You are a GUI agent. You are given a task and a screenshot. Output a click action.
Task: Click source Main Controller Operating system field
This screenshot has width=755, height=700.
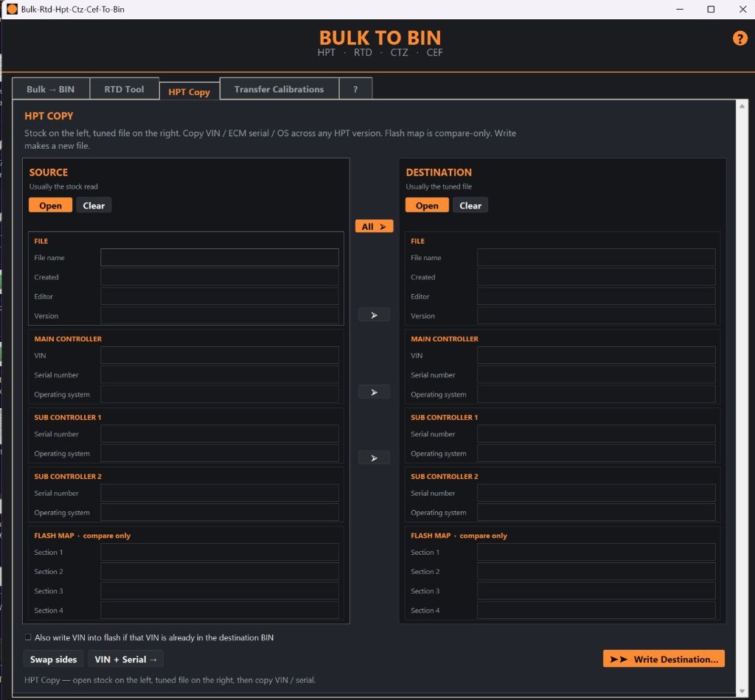(x=220, y=394)
